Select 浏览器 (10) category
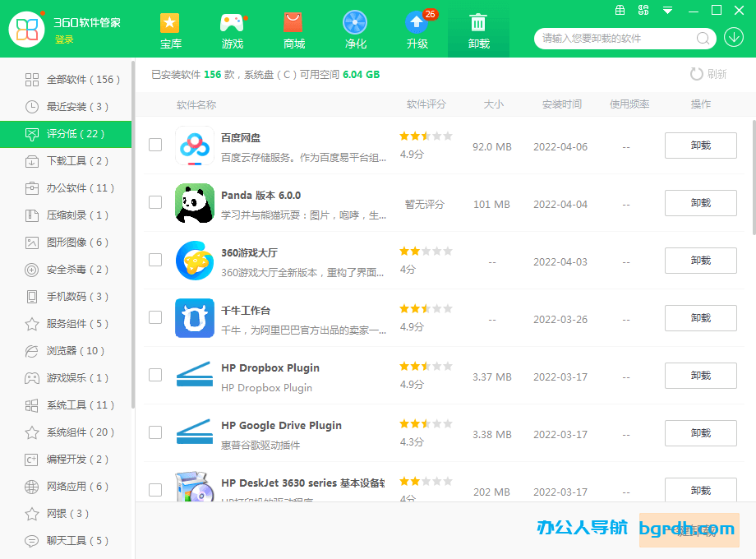The height and width of the screenshot is (559, 756). (66, 351)
